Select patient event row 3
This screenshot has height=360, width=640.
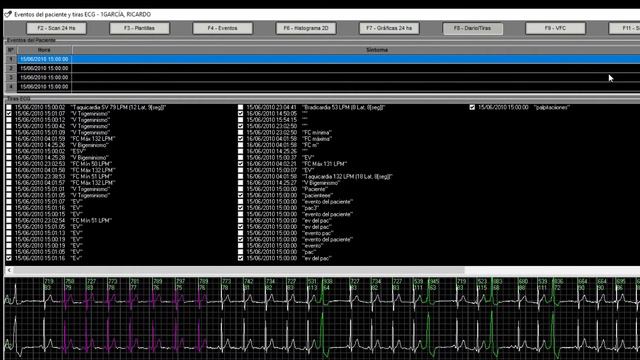(322, 78)
